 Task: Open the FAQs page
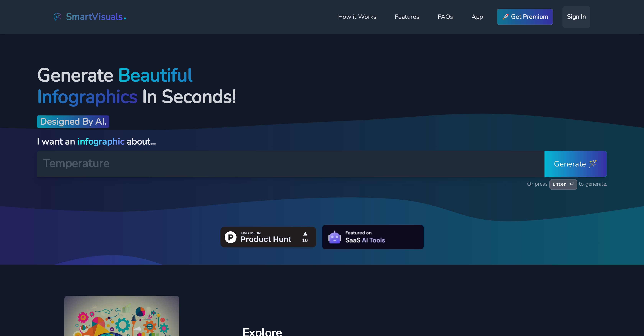point(445,17)
